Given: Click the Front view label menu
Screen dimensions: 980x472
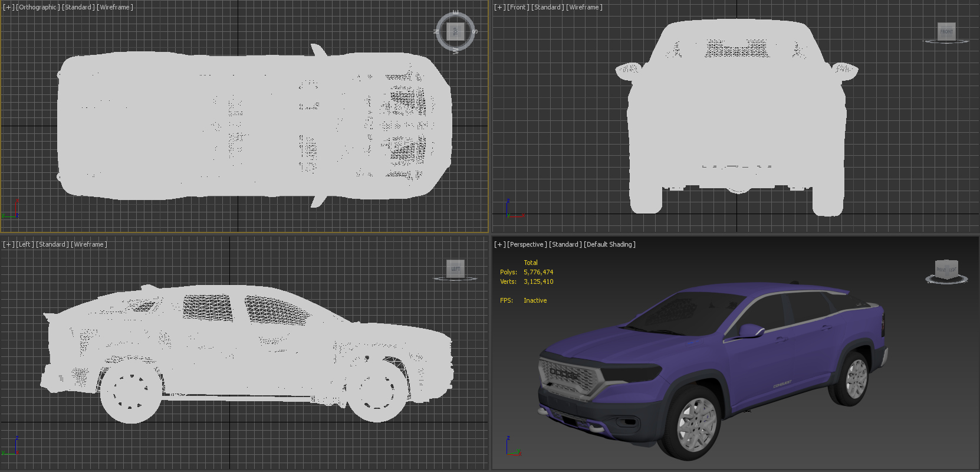Looking at the screenshot, I should pos(518,7).
